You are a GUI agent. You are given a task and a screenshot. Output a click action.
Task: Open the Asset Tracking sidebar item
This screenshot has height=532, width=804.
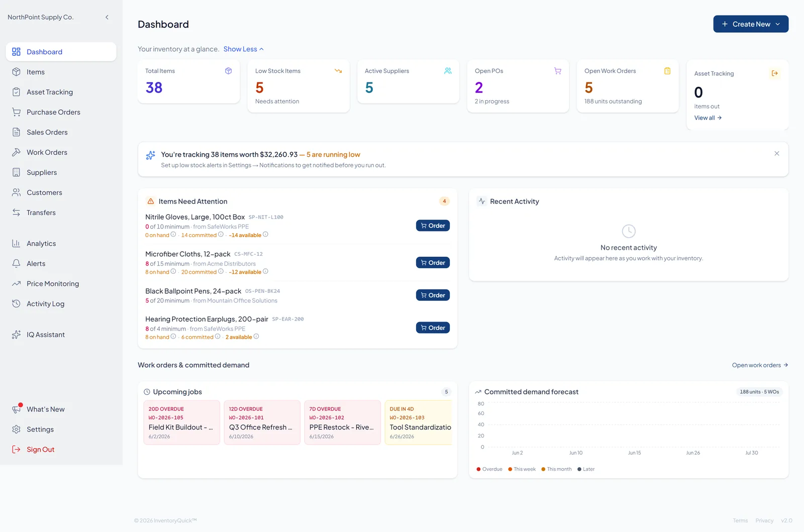click(61, 92)
